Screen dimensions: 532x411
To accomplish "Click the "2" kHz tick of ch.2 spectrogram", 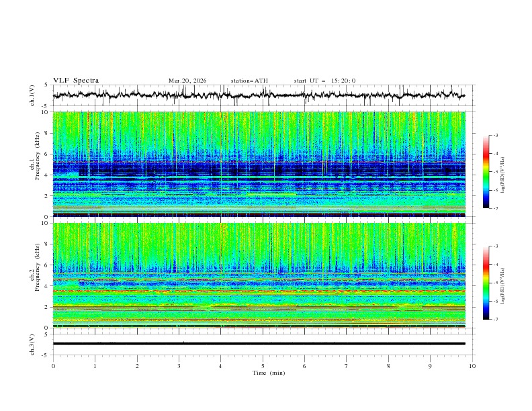I will point(48,307).
